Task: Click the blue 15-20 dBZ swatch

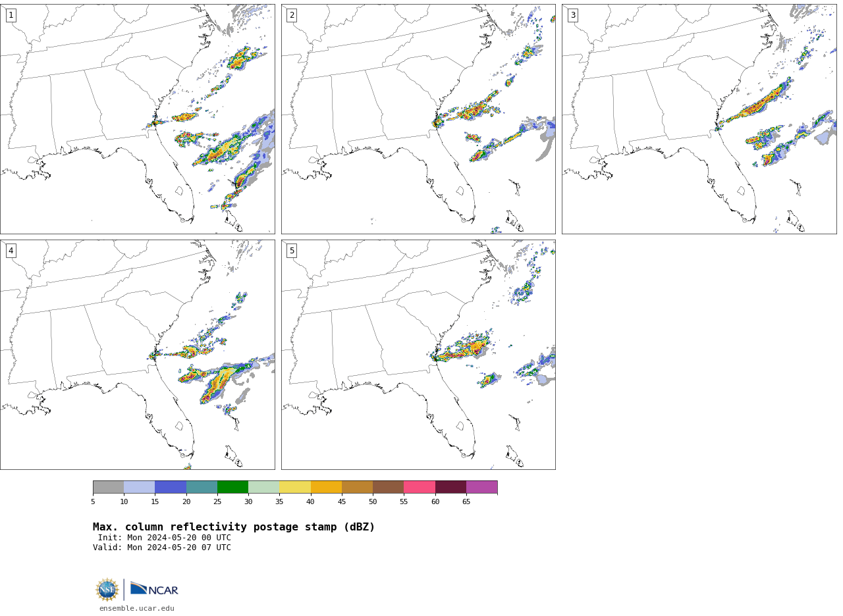Action: click(x=171, y=487)
